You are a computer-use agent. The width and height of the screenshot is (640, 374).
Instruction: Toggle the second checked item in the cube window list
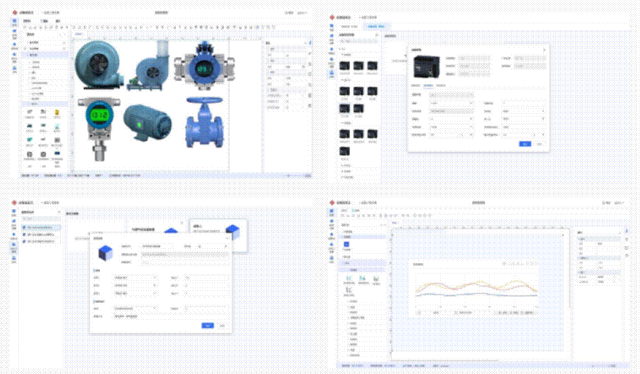pos(24,234)
